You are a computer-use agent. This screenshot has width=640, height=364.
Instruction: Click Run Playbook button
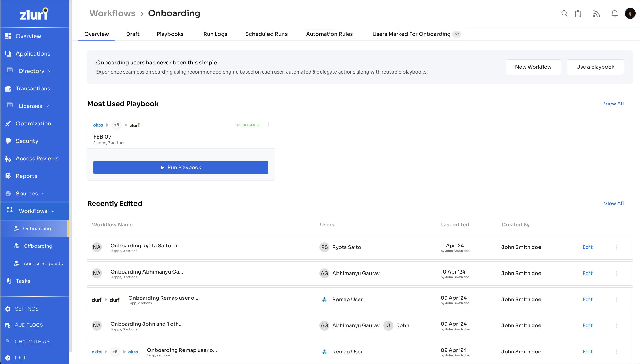coord(181,168)
